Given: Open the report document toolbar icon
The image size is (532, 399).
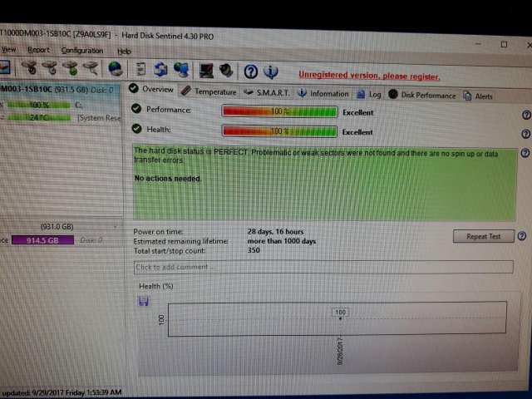Looking at the screenshot, I should point(140,69).
